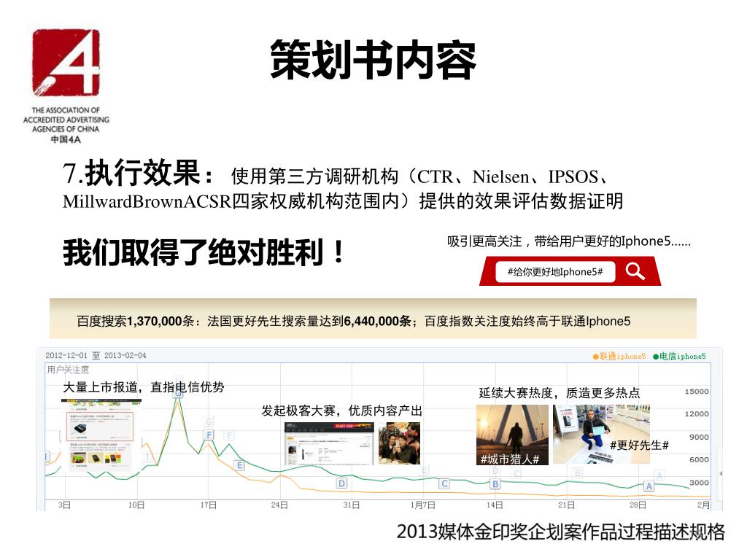
Task: Click the red 4A association logo
Action: pos(66,63)
